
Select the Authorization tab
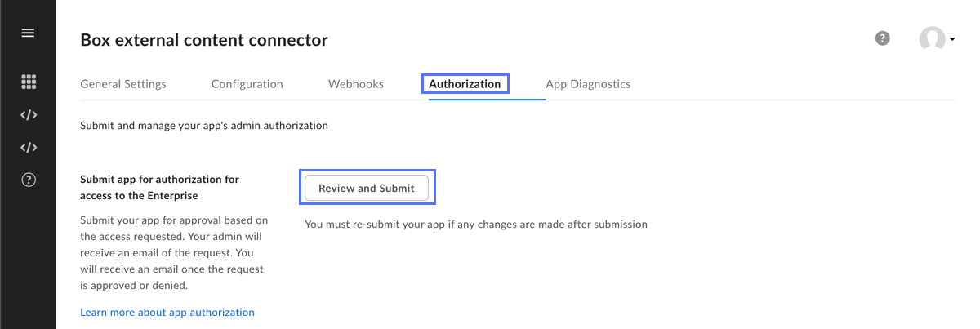point(465,84)
